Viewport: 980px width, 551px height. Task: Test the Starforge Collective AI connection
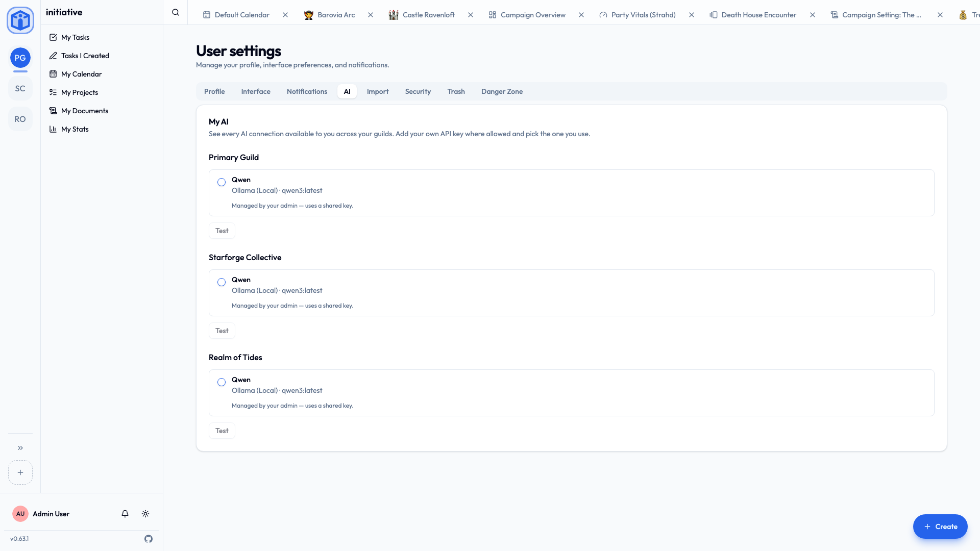222,331
